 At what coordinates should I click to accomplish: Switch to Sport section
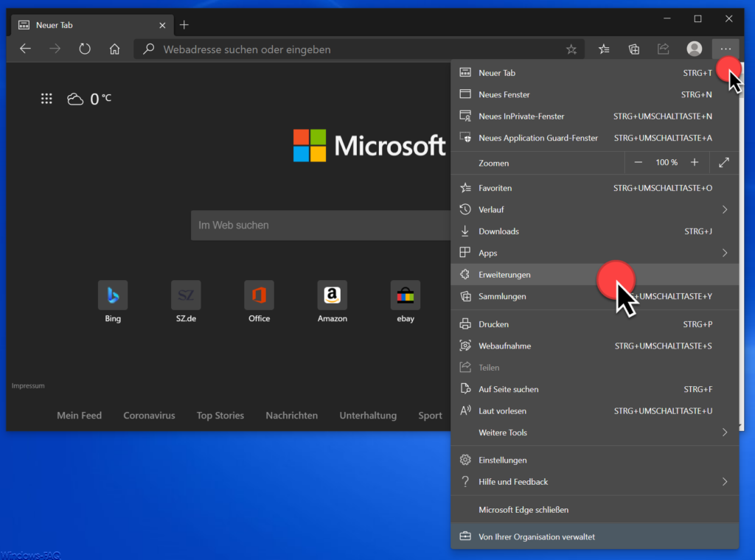430,415
